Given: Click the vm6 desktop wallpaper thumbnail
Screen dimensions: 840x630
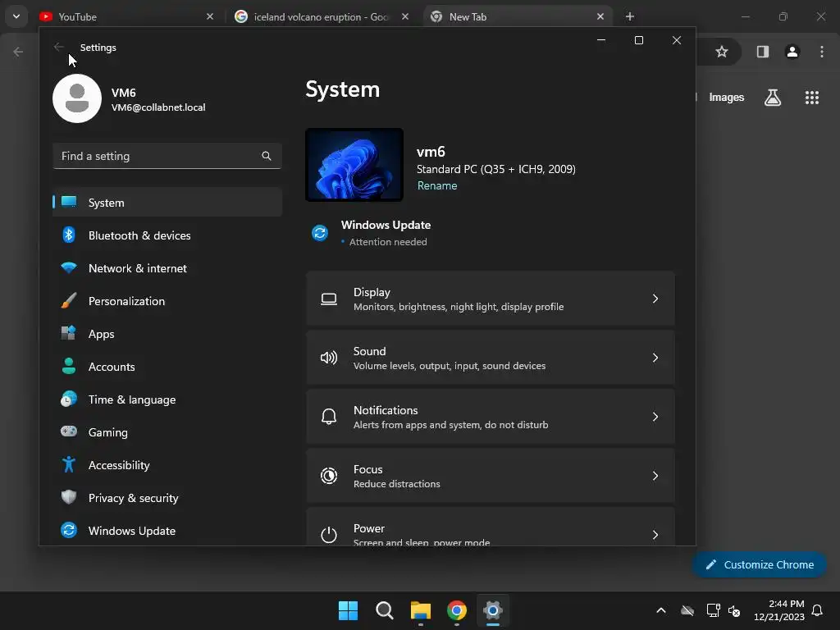Looking at the screenshot, I should pos(354,164).
